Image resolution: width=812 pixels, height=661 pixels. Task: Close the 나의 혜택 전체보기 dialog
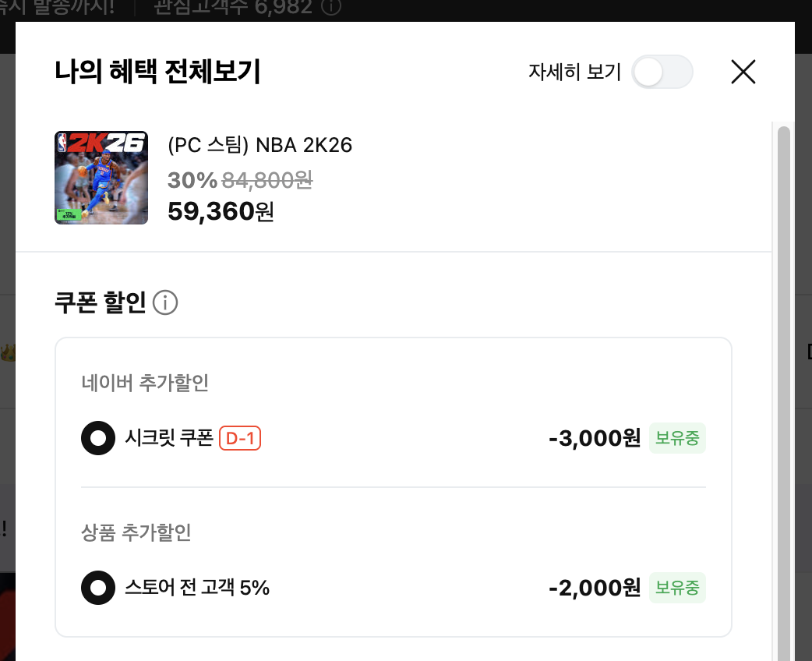tap(743, 72)
